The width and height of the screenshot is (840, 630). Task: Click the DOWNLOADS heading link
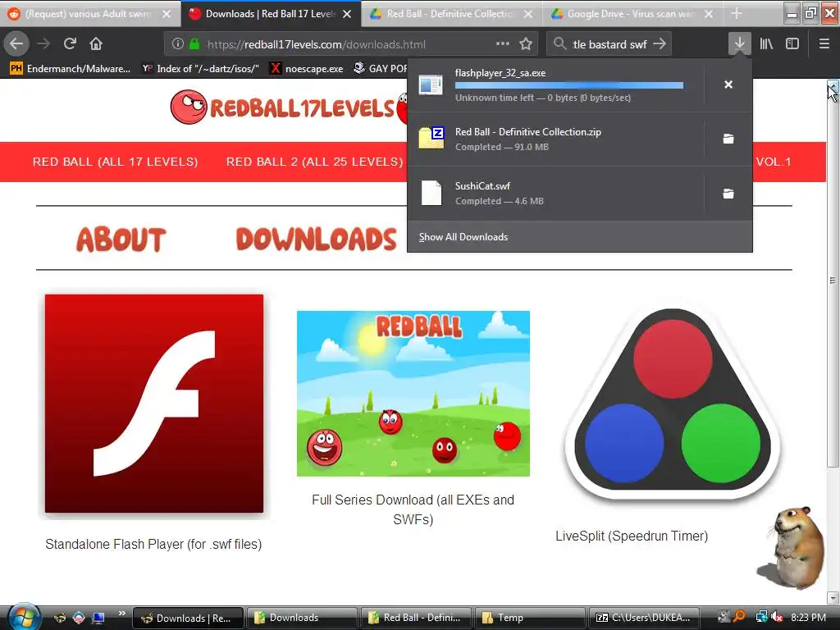pos(316,239)
